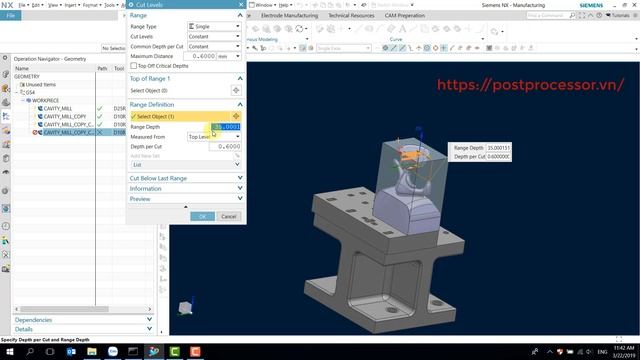The height and width of the screenshot is (360, 640).
Task: Open File Explorer from the taskbar
Action: (x=92, y=351)
